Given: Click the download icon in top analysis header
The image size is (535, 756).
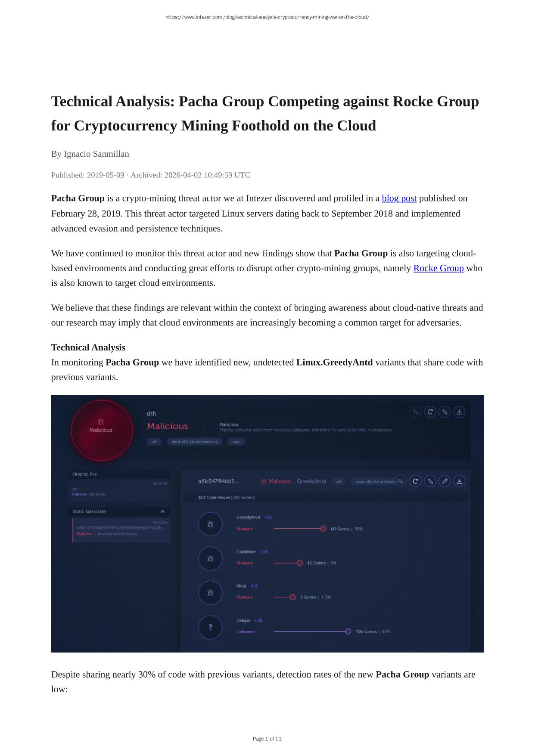Looking at the screenshot, I should tap(459, 412).
